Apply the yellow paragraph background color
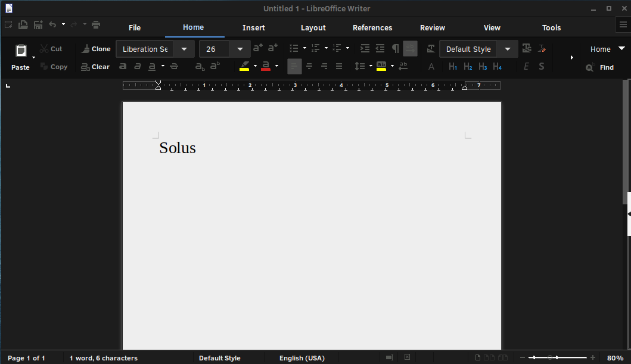 [381, 66]
